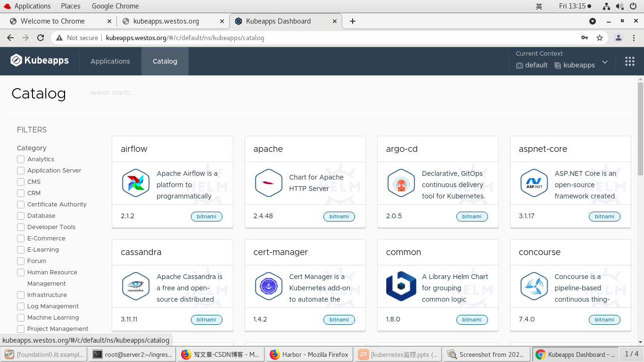The height and width of the screenshot is (362, 644).
Task: Switch to Welcome to Chrome tab
Action: [53, 21]
